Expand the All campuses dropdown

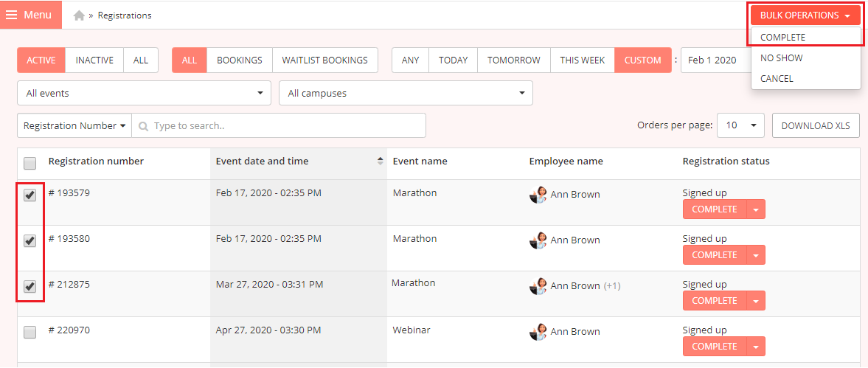406,93
